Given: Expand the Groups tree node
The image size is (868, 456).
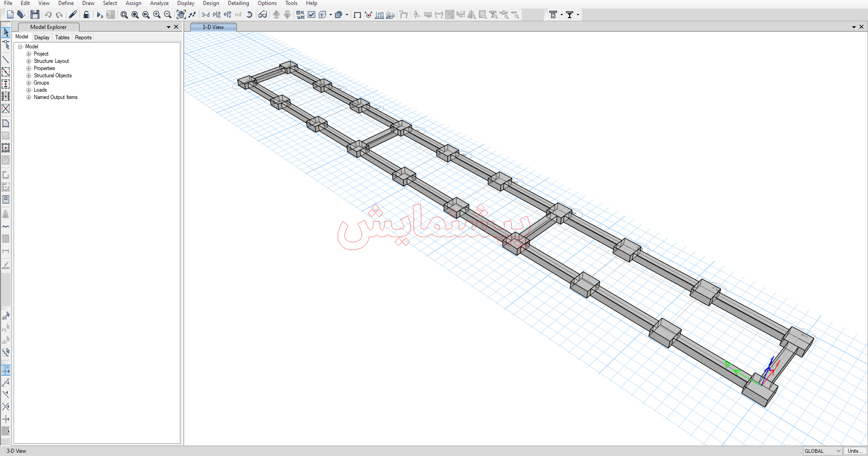Looking at the screenshot, I should (x=29, y=83).
